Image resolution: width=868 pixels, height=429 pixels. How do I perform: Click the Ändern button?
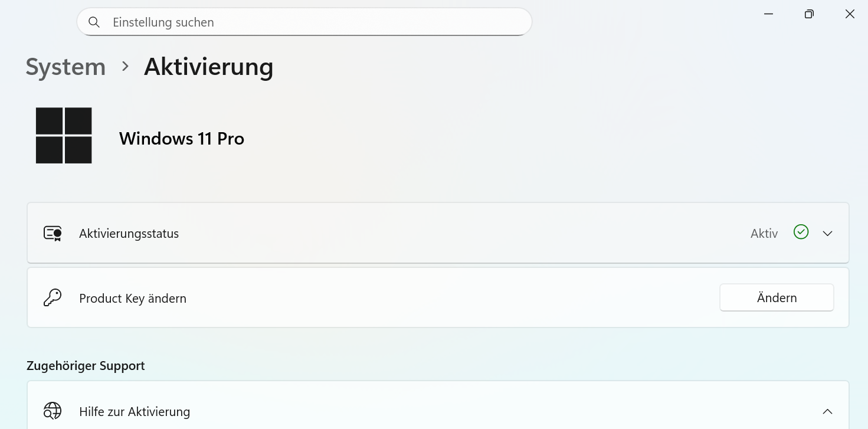[x=777, y=297]
